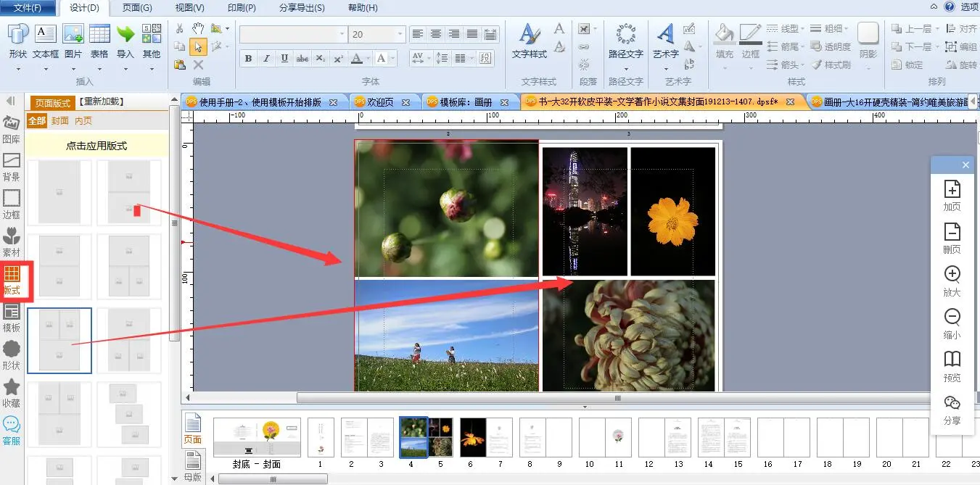This screenshot has height=485, width=980.
Task: Open 预览 preview from floating panel
Action: click(x=952, y=366)
